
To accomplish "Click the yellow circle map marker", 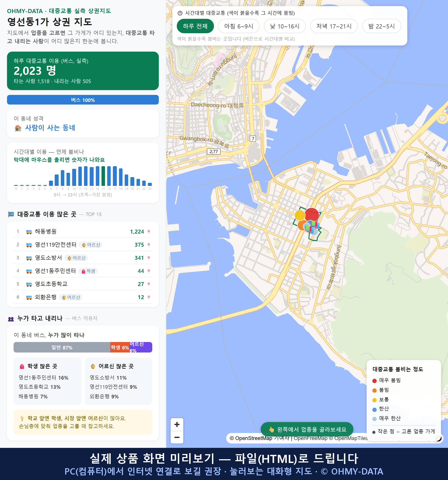I will tap(300, 215).
